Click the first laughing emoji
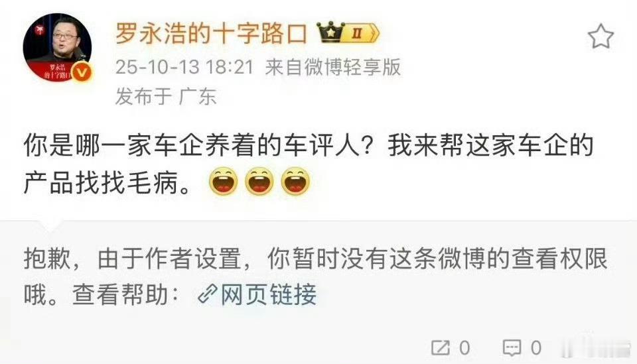This screenshot has width=637, height=364. coord(224,181)
